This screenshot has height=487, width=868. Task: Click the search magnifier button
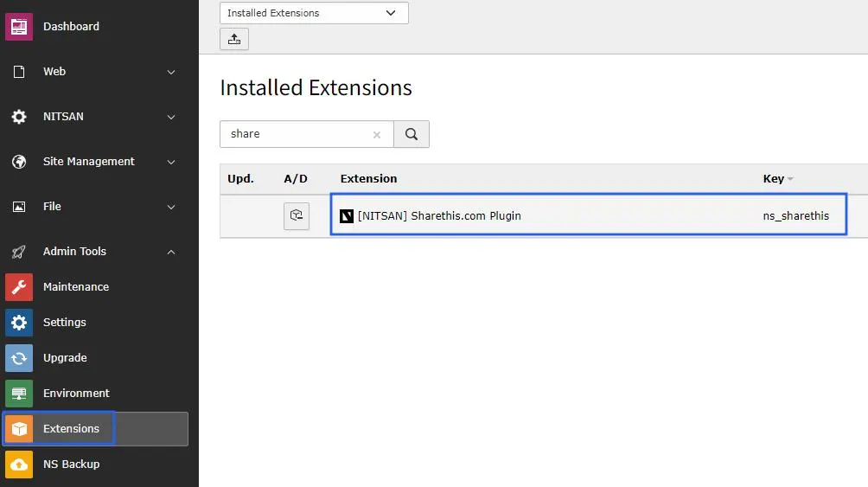(412, 134)
